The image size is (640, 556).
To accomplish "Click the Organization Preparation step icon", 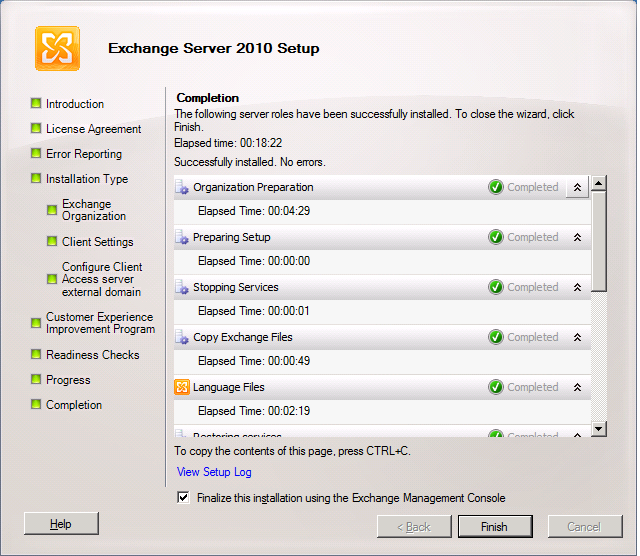I will [x=182, y=187].
